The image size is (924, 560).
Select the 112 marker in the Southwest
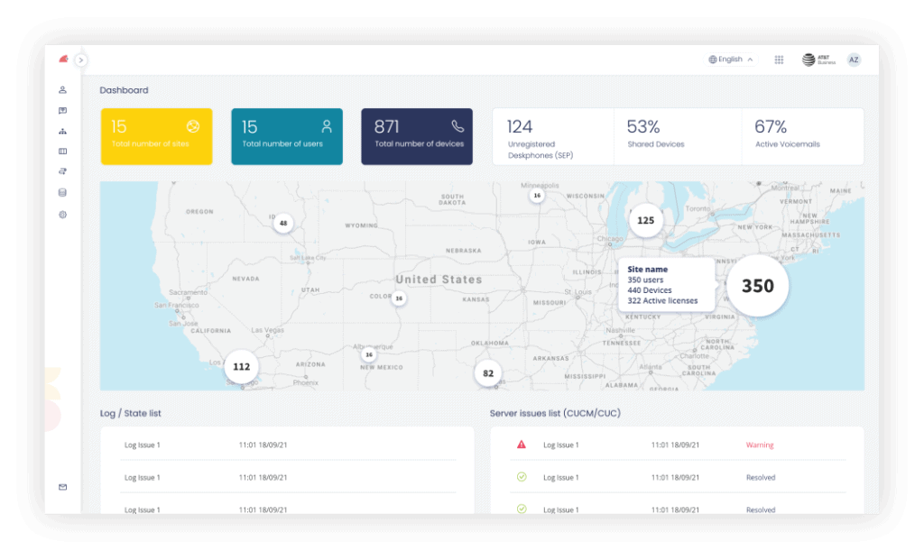pos(241,366)
